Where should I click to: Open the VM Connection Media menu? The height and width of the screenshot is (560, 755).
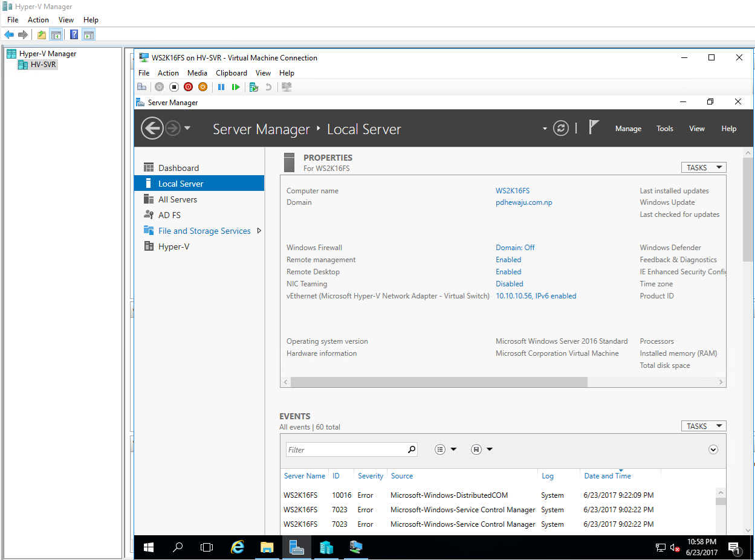[197, 73]
